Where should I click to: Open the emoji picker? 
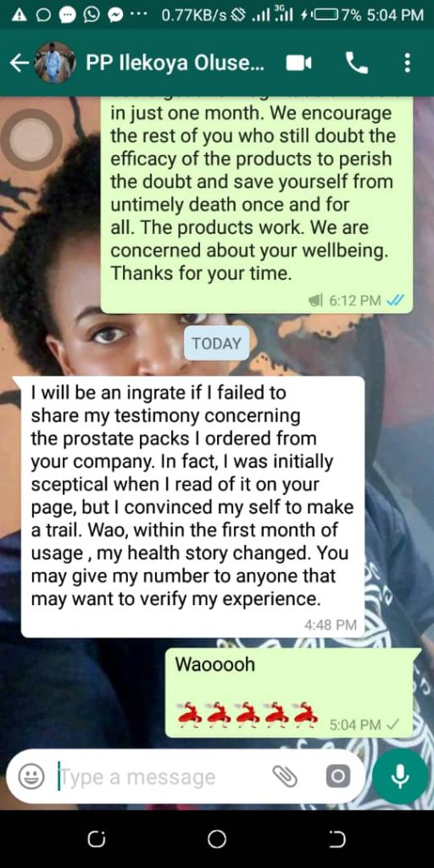[31, 776]
